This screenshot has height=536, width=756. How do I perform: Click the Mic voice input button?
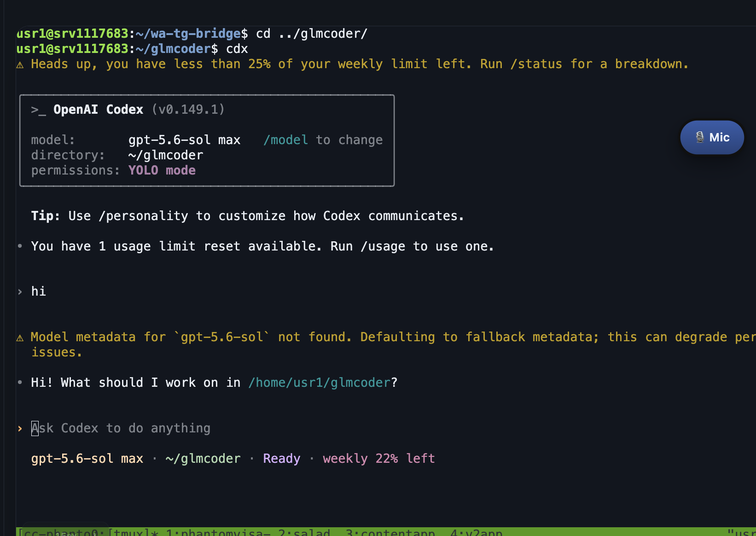pyautogui.click(x=712, y=137)
